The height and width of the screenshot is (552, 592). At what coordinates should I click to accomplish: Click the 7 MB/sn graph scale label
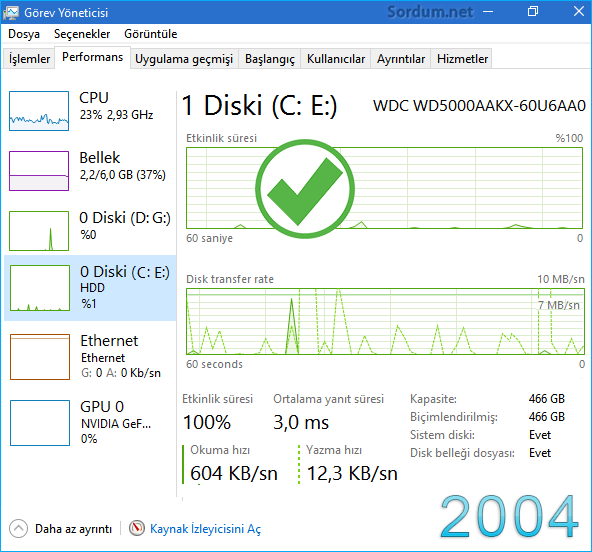click(559, 305)
